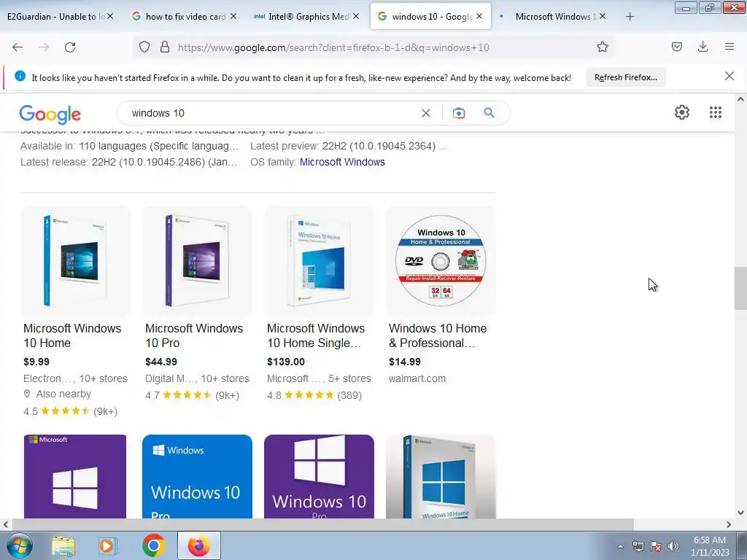
Task: Open Microsoft Windows 10 Pro listing
Action: (x=194, y=335)
